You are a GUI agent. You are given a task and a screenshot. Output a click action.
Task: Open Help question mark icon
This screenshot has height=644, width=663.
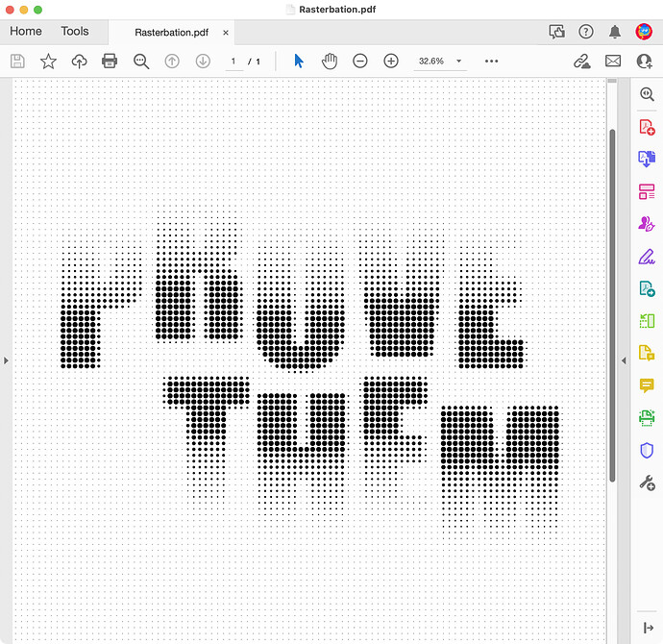[x=585, y=32]
